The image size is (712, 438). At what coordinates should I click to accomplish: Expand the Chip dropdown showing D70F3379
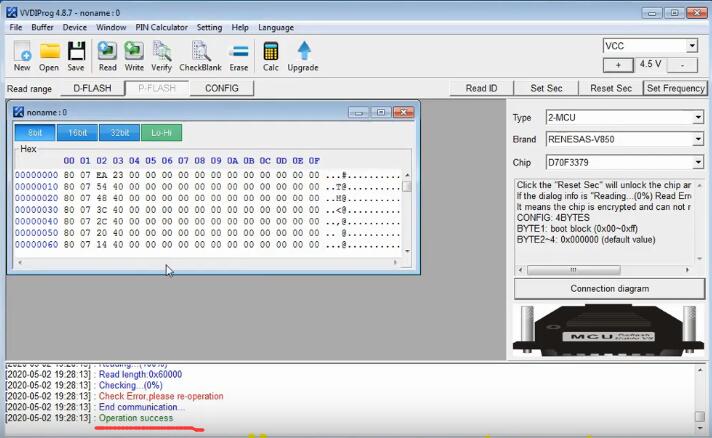click(698, 162)
